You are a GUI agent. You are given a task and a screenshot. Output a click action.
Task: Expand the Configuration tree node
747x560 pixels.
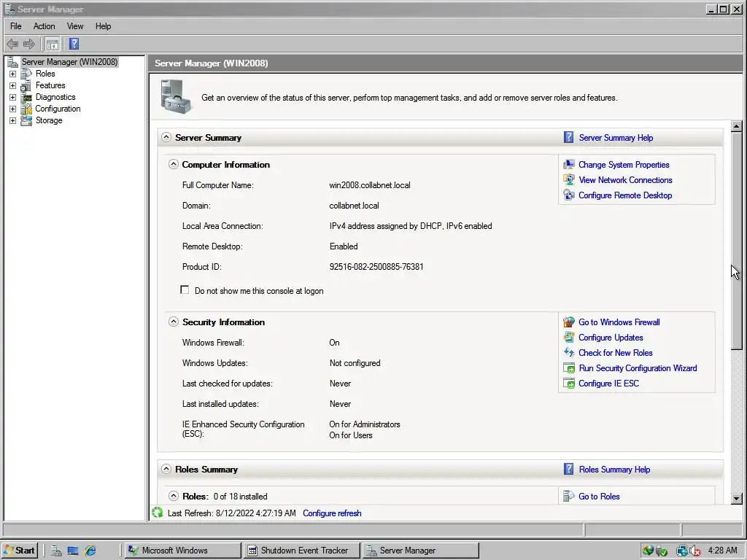[13, 109]
